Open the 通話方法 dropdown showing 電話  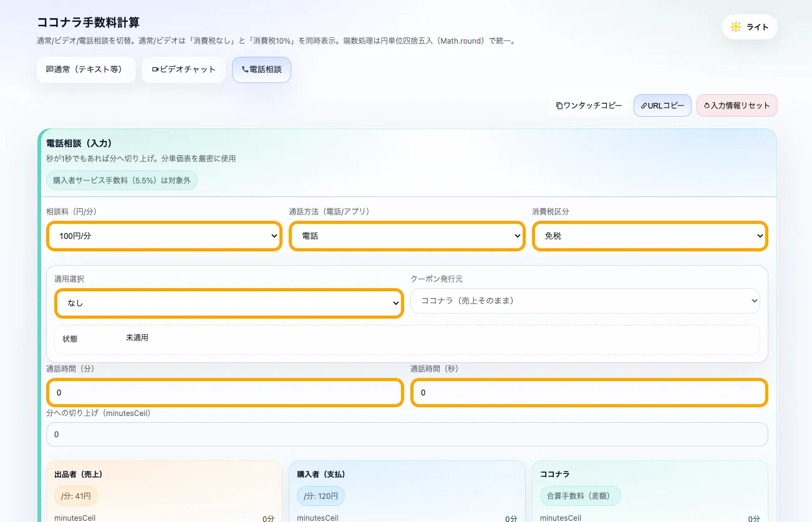click(x=407, y=236)
